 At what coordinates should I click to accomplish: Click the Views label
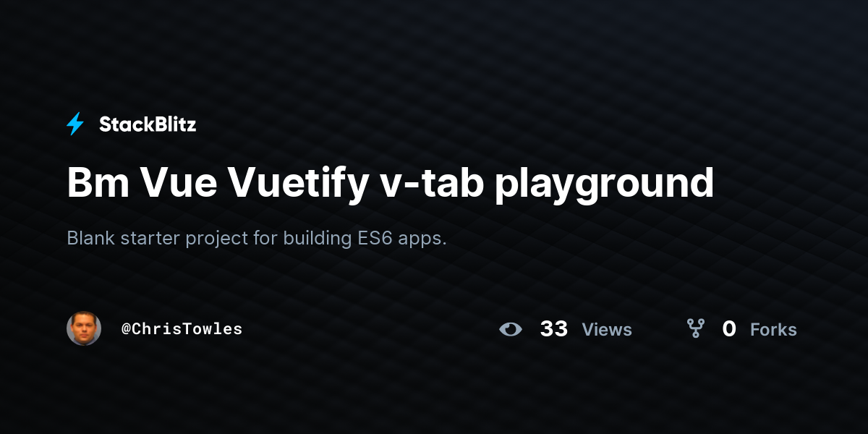(607, 330)
